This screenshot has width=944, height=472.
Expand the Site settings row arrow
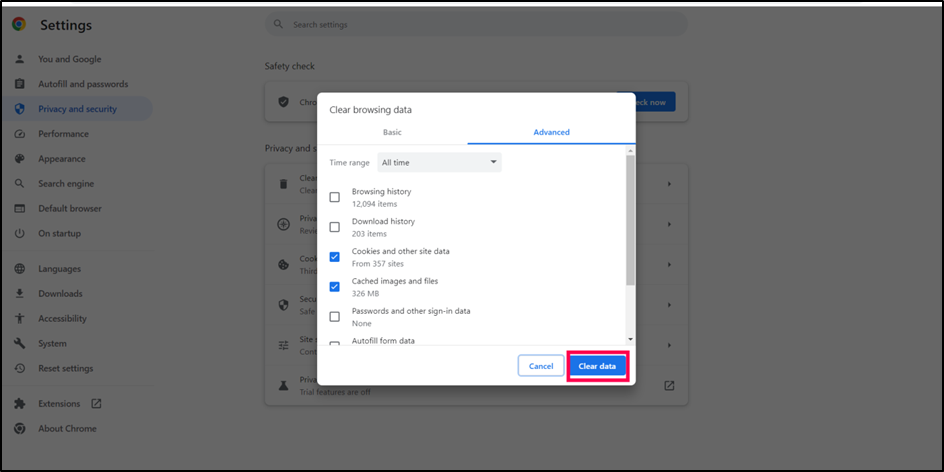669,344
